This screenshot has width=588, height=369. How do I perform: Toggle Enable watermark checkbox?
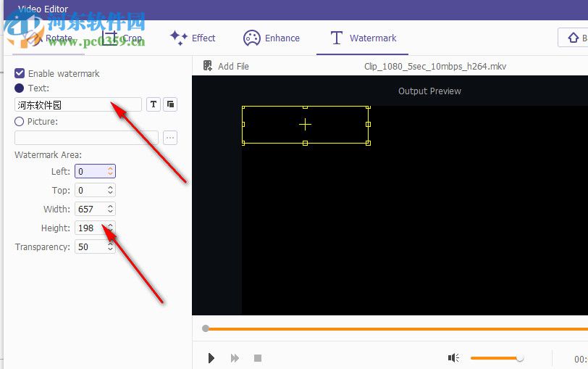[x=20, y=73]
